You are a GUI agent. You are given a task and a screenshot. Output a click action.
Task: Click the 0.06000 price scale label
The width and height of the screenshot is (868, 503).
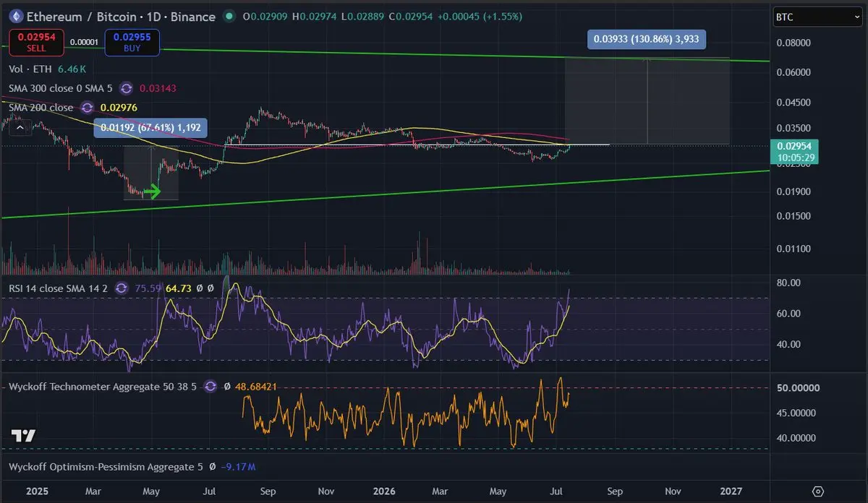coord(794,72)
